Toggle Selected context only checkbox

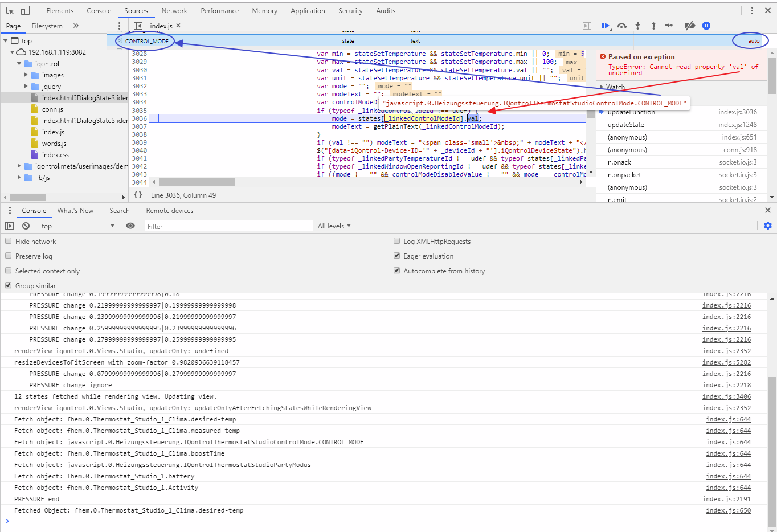click(8, 271)
